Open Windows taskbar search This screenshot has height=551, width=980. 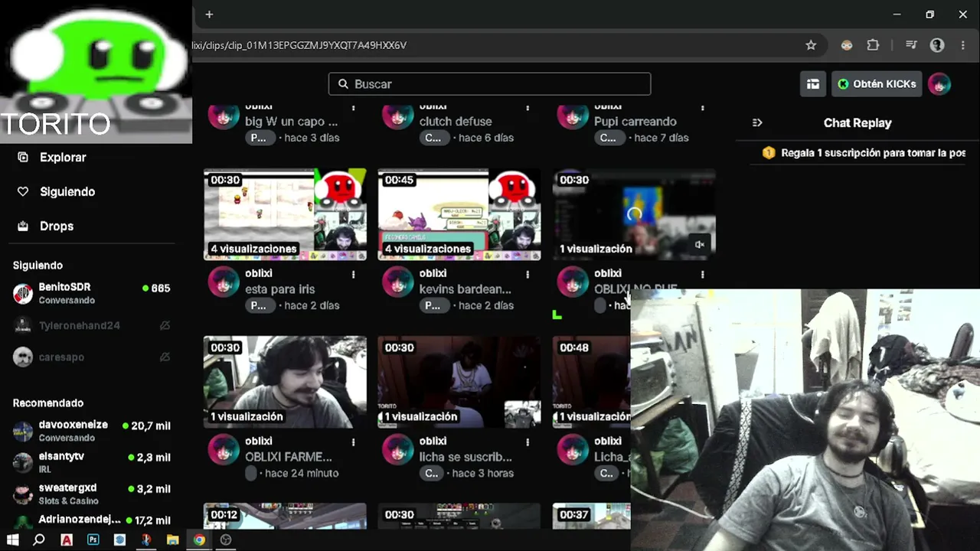tap(39, 540)
